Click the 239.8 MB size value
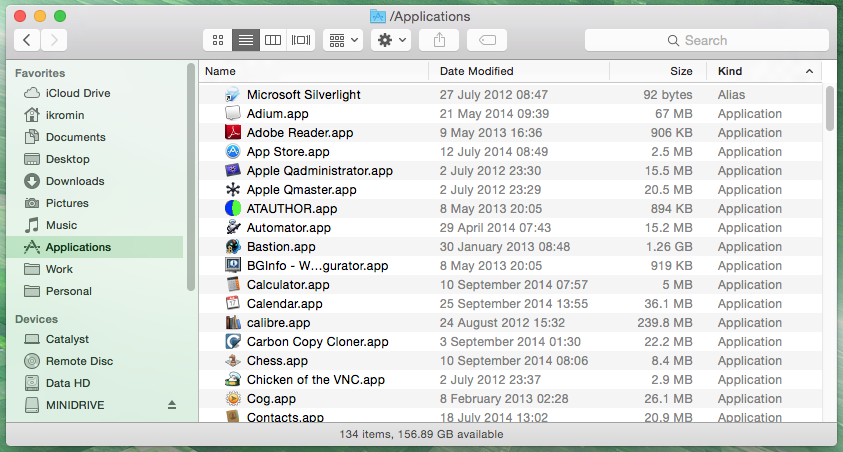Image resolution: width=843 pixels, height=452 pixels. pyautogui.click(x=665, y=322)
